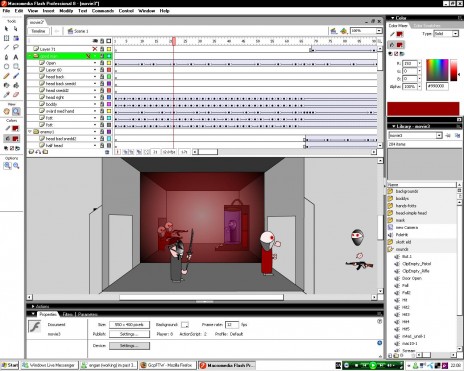Open the Library document dropdown

coord(439,135)
